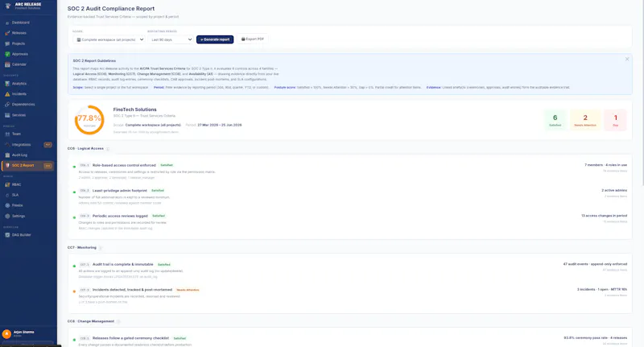
Task: Click '47 audit events · append-only enforced' text
Action: click(x=595, y=264)
